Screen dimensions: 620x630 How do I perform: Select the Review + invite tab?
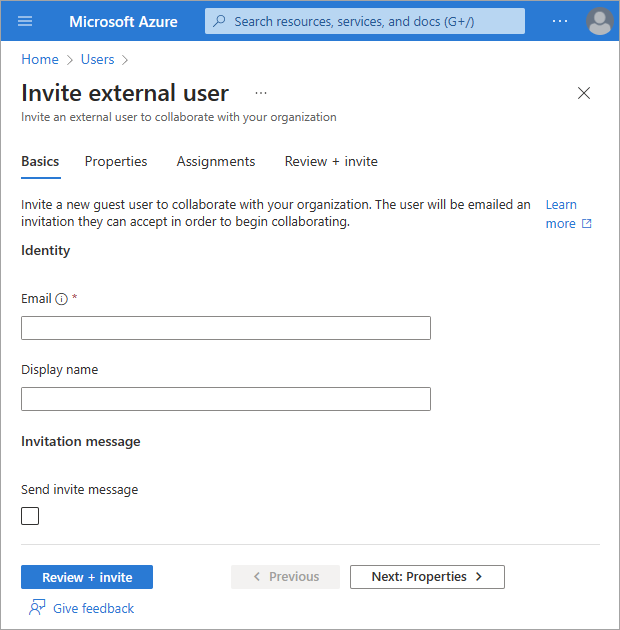coord(331,162)
